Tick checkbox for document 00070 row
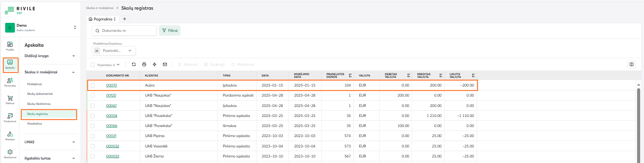 93,85
